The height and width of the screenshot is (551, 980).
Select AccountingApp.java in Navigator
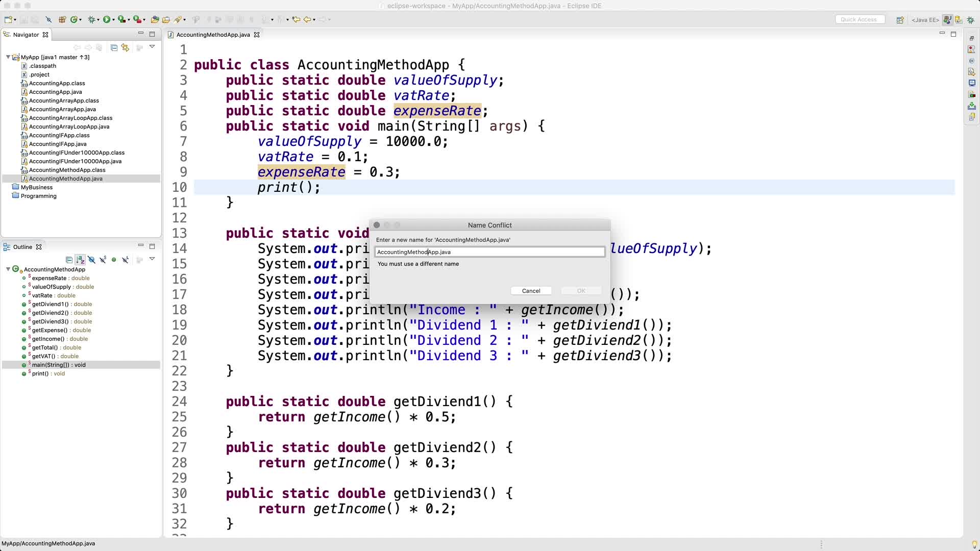pyautogui.click(x=55, y=92)
